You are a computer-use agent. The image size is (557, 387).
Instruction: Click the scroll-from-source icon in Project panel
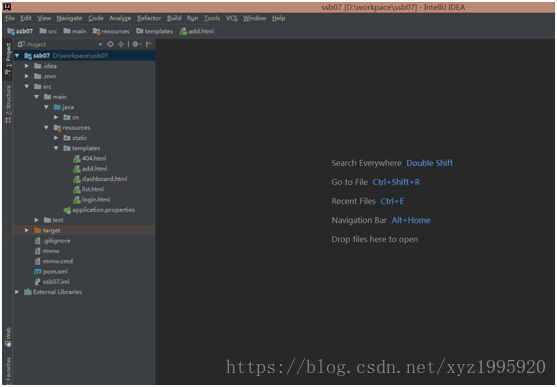point(110,44)
